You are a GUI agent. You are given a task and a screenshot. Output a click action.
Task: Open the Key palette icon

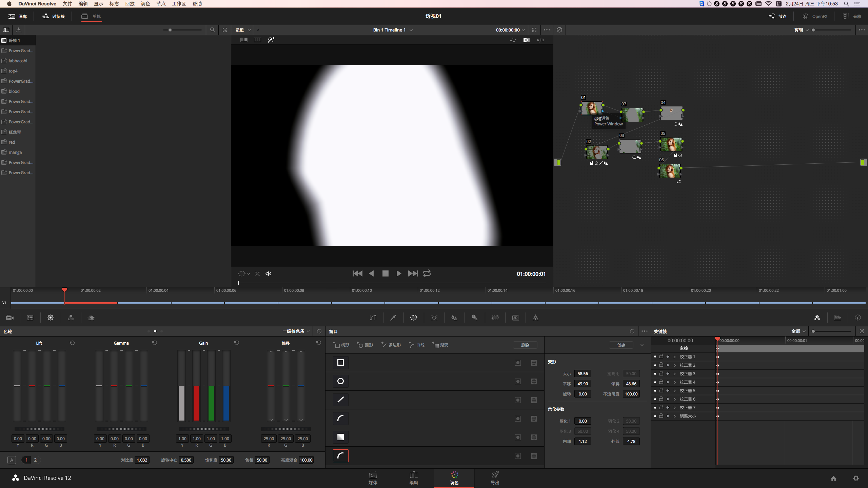[x=475, y=318]
